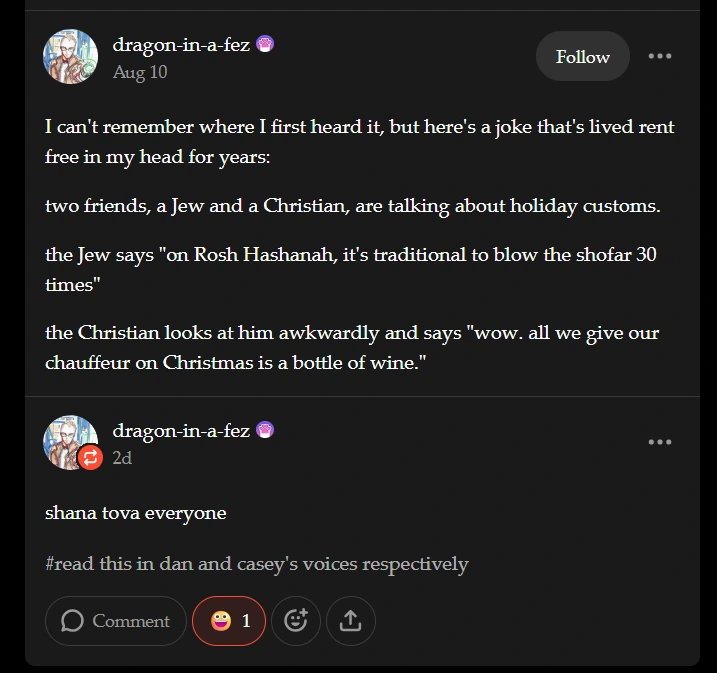The height and width of the screenshot is (673, 717).
Task: Click the "I can't remember where" opening paragraph
Action: pyautogui.click(x=359, y=142)
